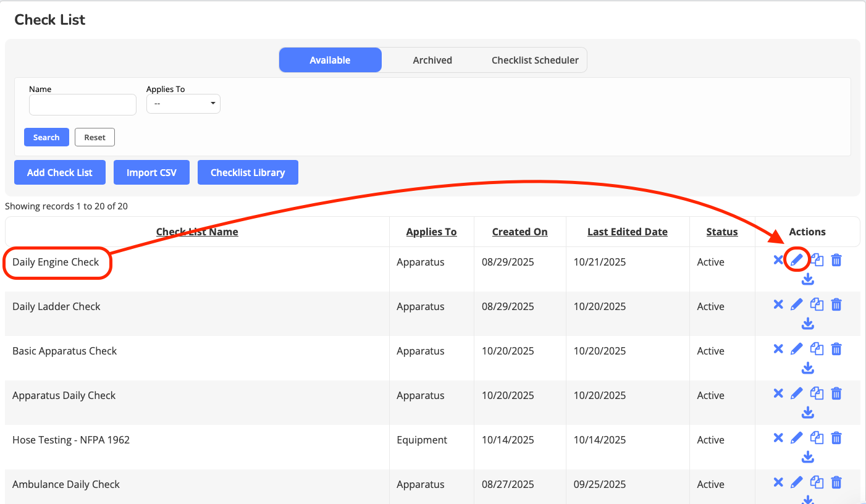The image size is (866, 504).
Task: Sort table by Created On header
Action: 519,232
